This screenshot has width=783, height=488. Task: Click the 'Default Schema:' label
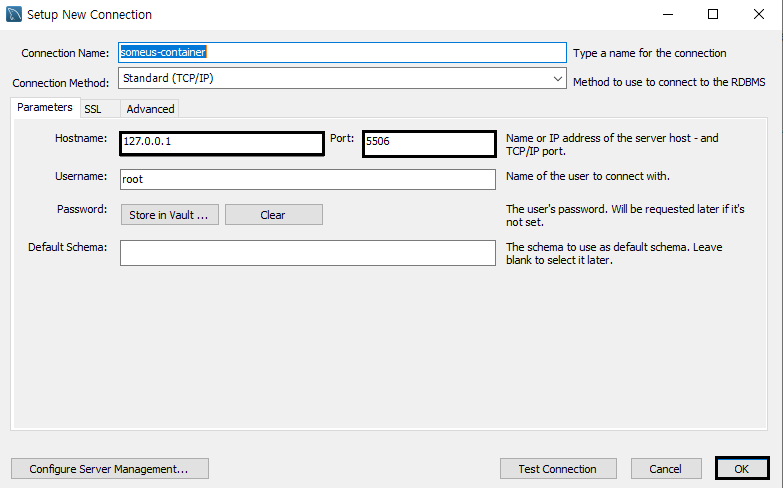coord(67,247)
